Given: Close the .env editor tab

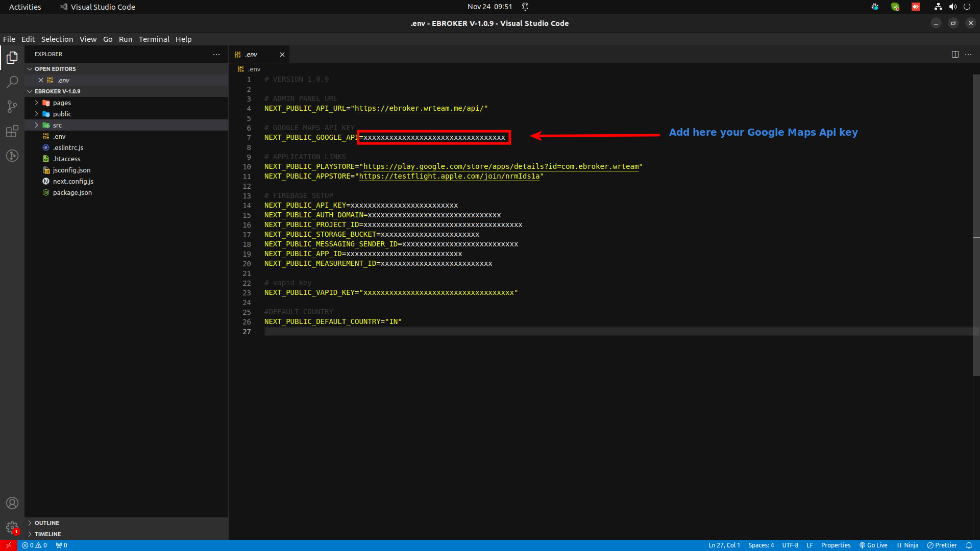Looking at the screenshot, I should coord(282,55).
